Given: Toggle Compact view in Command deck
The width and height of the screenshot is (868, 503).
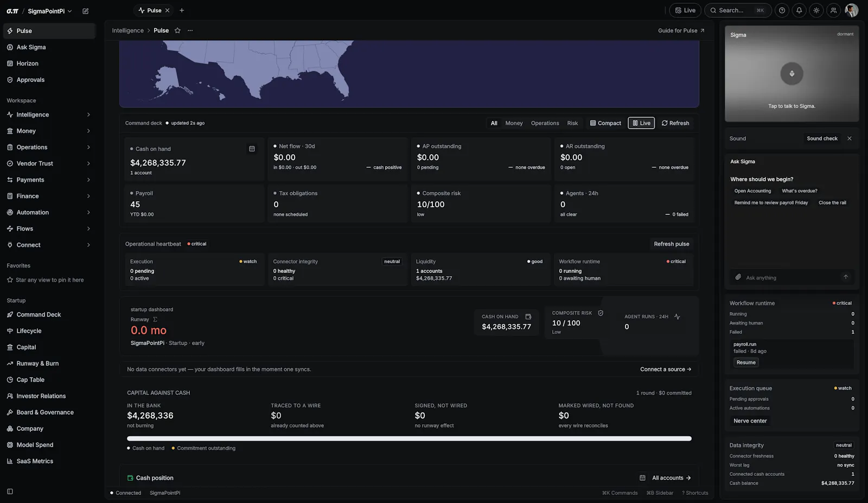Looking at the screenshot, I should [x=605, y=123].
